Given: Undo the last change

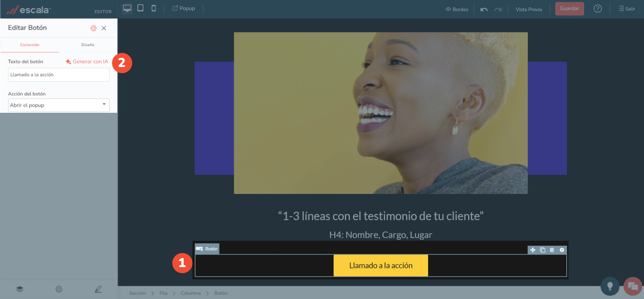Looking at the screenshot, I should click(x=484, y=9).
